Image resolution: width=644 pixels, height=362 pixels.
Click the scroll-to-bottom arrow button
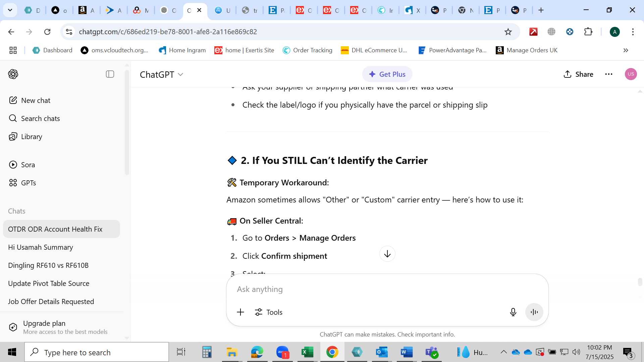(387, 254)
